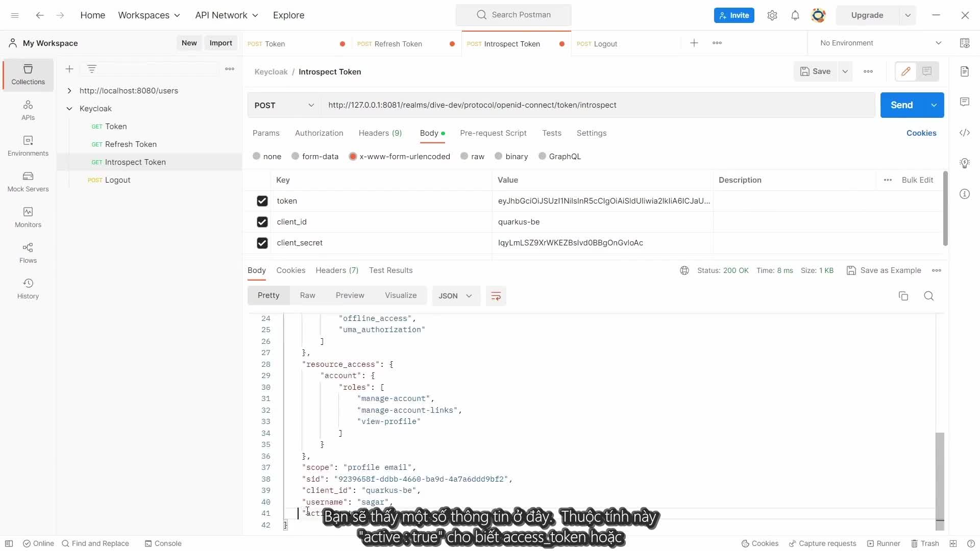980x551 pixels.
Task: Search within the response body
Action: (928, 296)
